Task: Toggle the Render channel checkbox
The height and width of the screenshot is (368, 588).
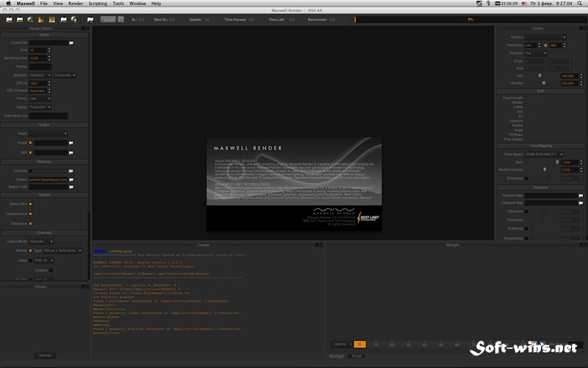Action: click(30, 250)
